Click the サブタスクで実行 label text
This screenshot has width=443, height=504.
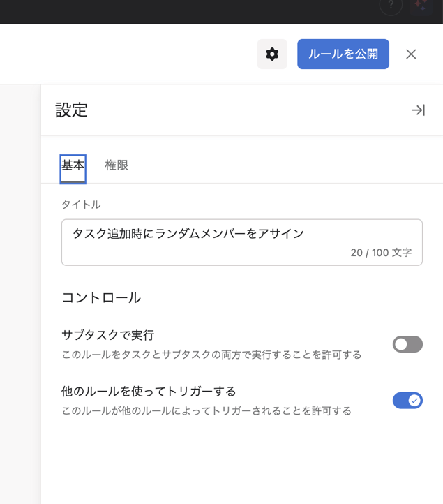pos(107,335)
